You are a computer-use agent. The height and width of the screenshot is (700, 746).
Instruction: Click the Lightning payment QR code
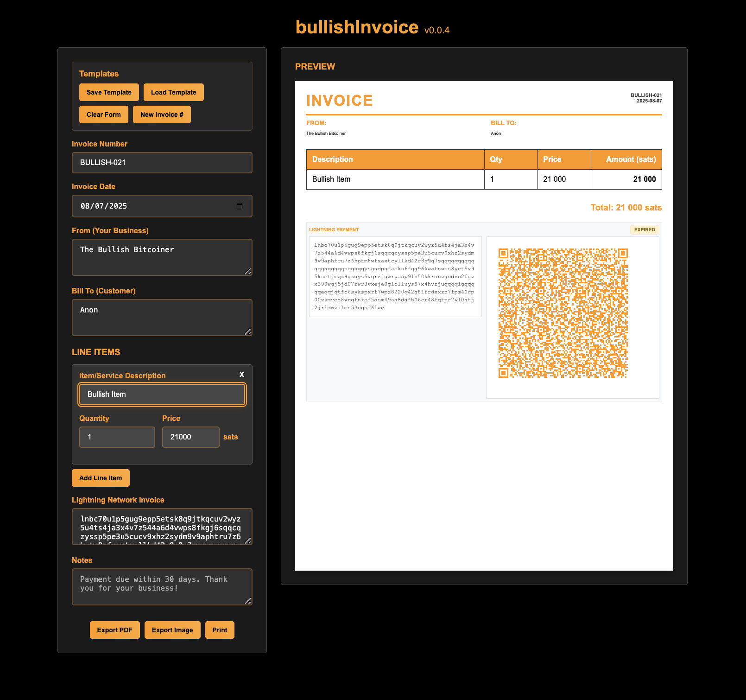pyautogui.click(x=563, y=313)
